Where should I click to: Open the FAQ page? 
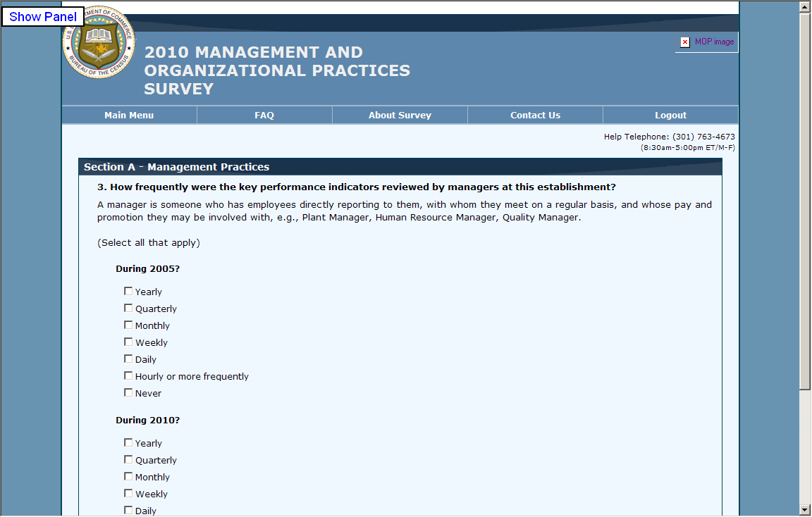[264, 115]
